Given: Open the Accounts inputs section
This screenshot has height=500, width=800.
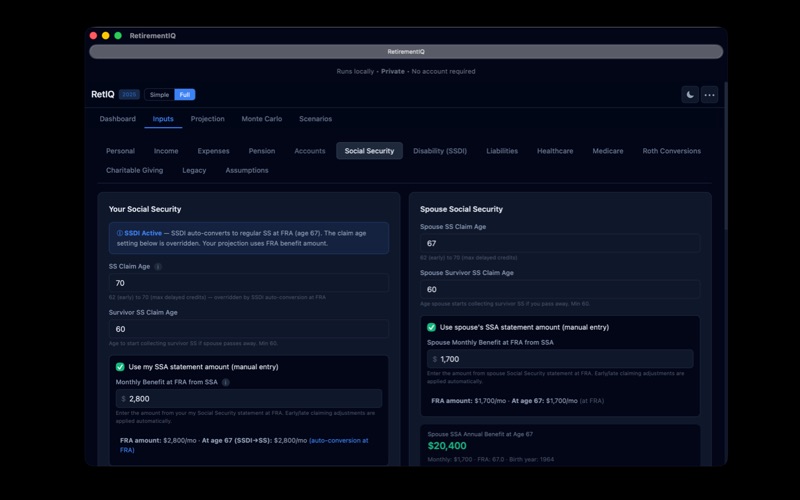Looking at the screenshot, I should click(310, 151).
